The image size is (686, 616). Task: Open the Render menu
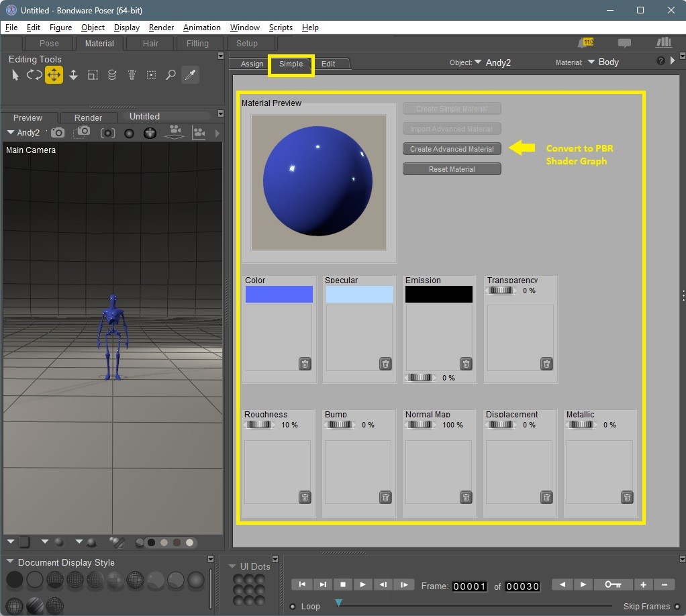(x=161, y=28)
